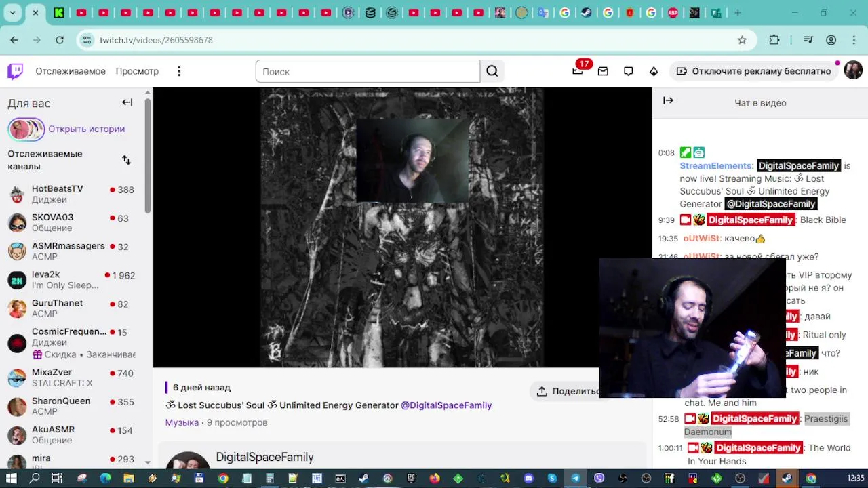Open Chrome profile icon
This screenshot has height=488, width=868.
(x=831, y=40)
